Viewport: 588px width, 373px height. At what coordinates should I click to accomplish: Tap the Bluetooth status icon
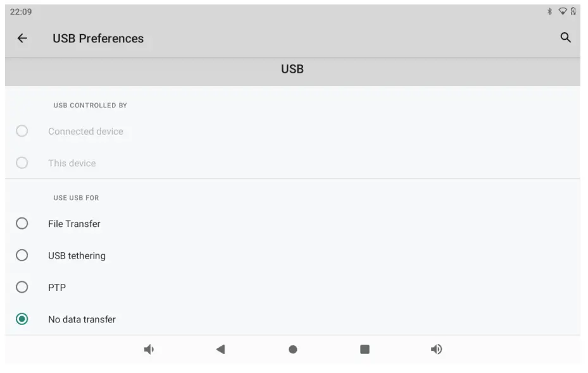tap(550, 11)
